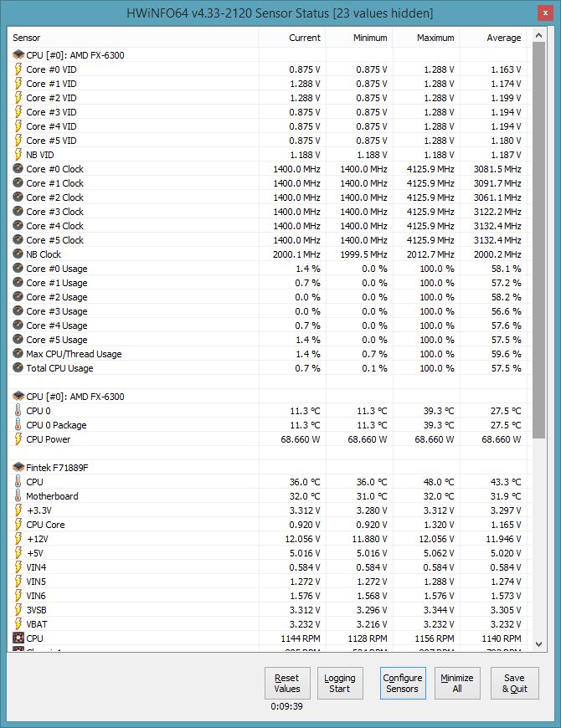Viewport: 561px width, 728px height.
Task: Click the lightning icon beside CPU Power
Action: pos(18,439)
